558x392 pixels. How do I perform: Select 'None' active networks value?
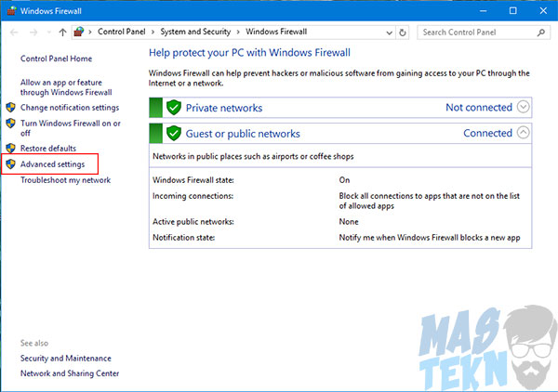tap(349, 222)
